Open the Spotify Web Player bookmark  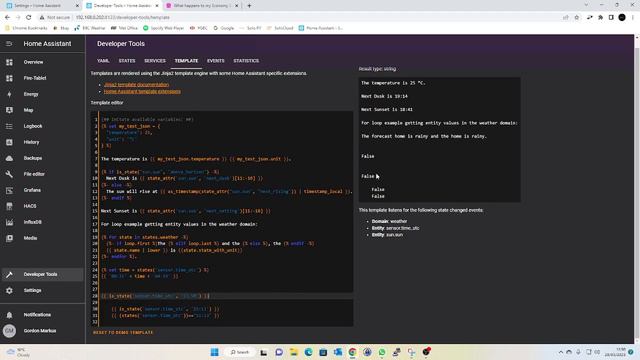[x=163, y=28]
